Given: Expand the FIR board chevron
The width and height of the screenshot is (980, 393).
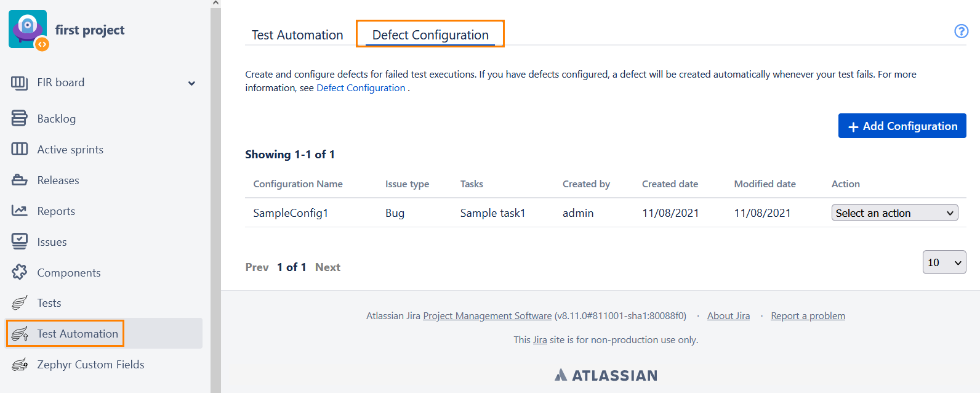Looking at the screenshot, I should [x=191, y=82].
